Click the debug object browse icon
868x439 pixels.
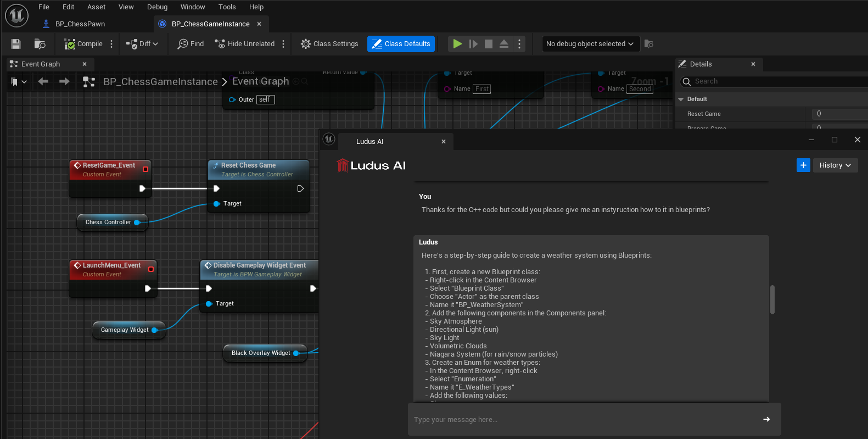649,44
